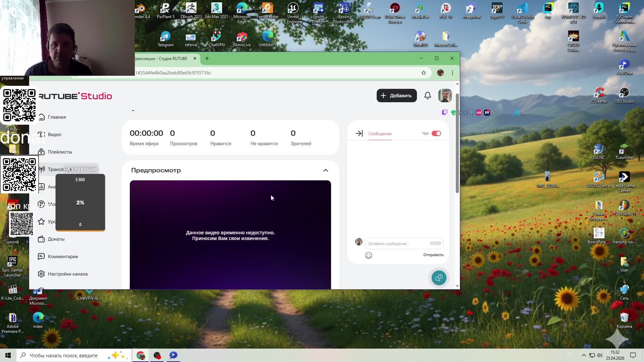
Task: Click the teal support chat bubble
Action: [439, 278]
